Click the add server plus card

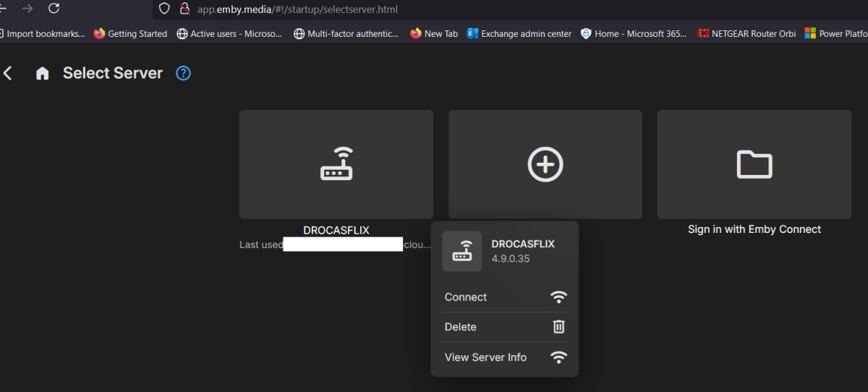point(545,164)
